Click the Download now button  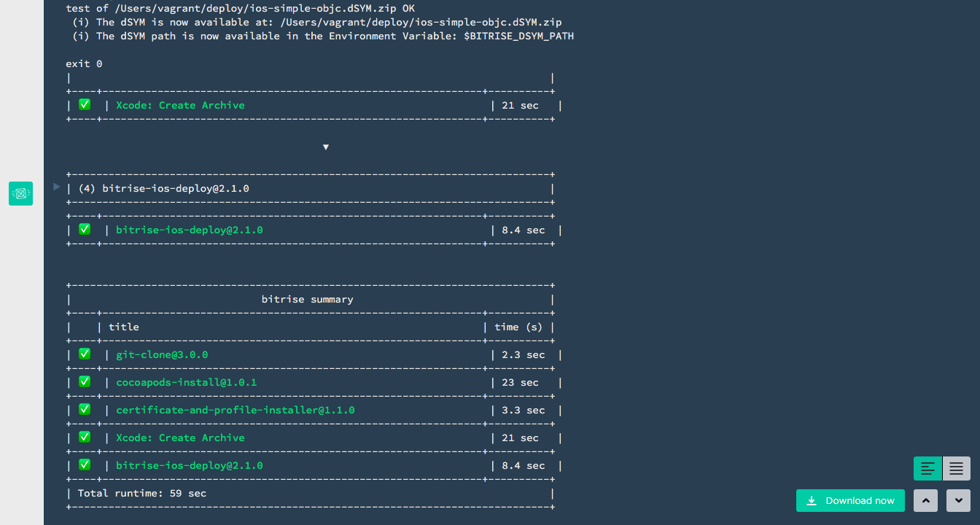[x=850, y=500]
